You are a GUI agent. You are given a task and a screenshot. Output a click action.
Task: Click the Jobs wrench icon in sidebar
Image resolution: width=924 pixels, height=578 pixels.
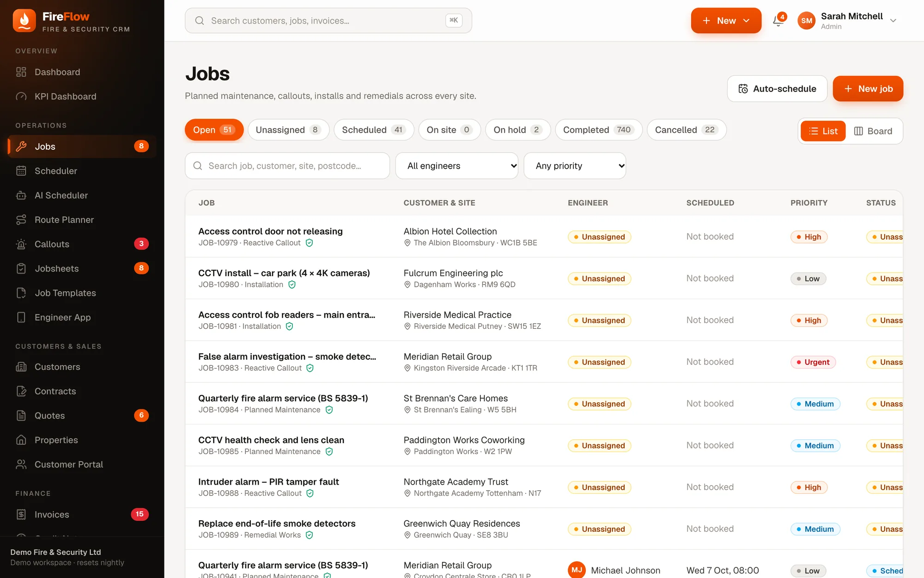tap(21, 147)
